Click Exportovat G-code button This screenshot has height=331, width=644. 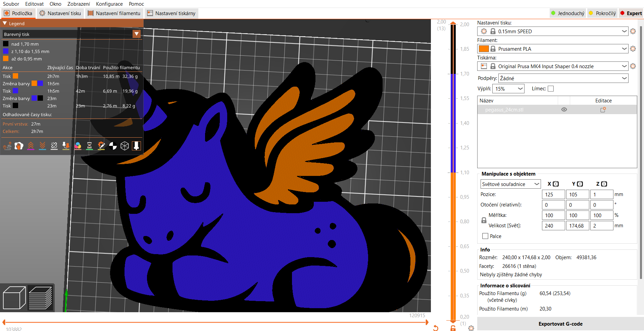tap(560, 324)
